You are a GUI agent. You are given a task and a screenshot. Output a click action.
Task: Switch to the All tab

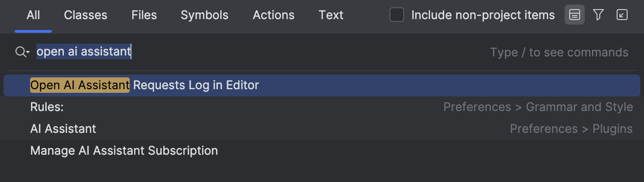pos(33,15)
